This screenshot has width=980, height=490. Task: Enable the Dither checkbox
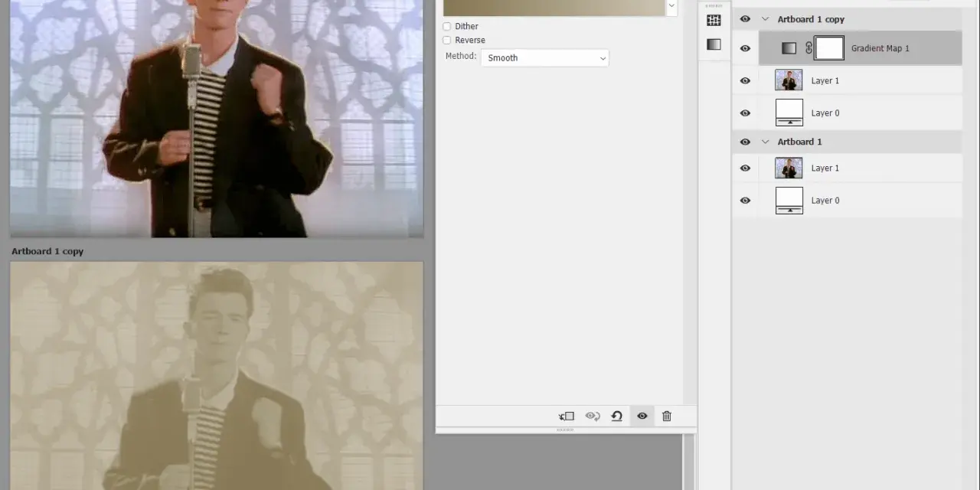click(x=447, y=26)
